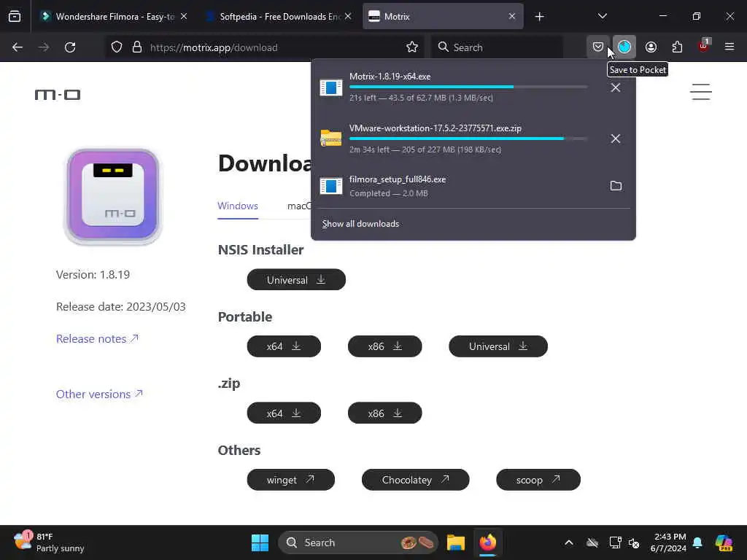
Task: Open the weather widget showing 81°F
Action: click(x=49, y=542)
